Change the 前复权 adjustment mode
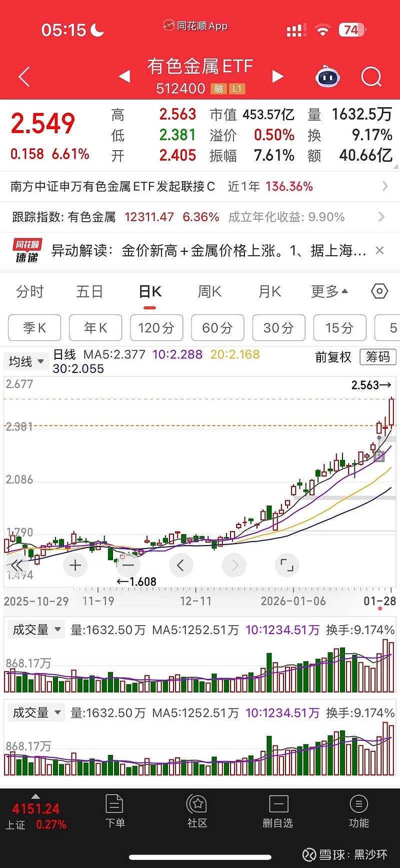The height and width of the screenshot is (868, 400). [x=333, y=357]
